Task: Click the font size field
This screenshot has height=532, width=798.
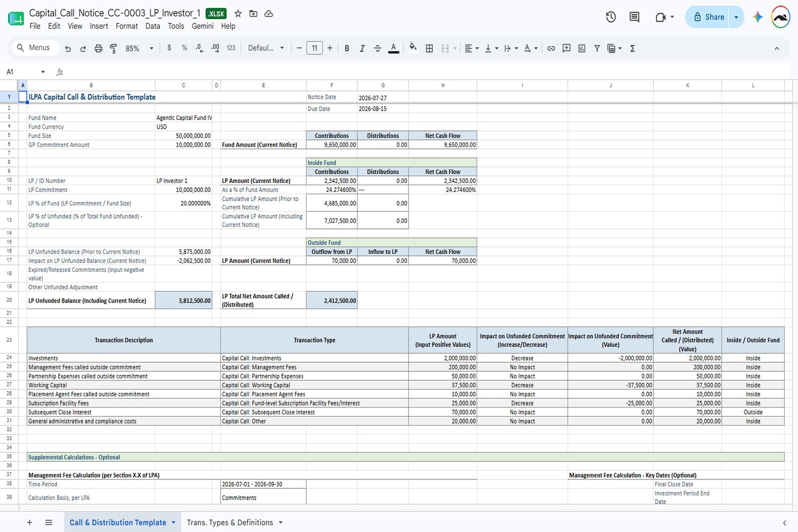Action: pos(314,48)
